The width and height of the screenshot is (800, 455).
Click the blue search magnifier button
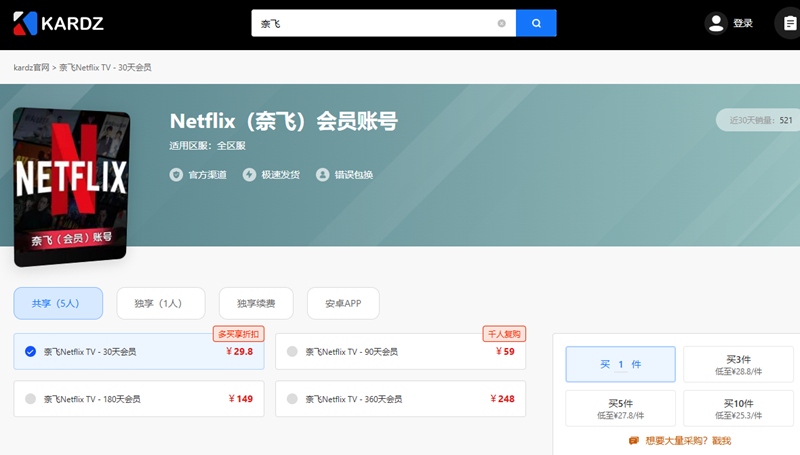click(x=536, y=23)
